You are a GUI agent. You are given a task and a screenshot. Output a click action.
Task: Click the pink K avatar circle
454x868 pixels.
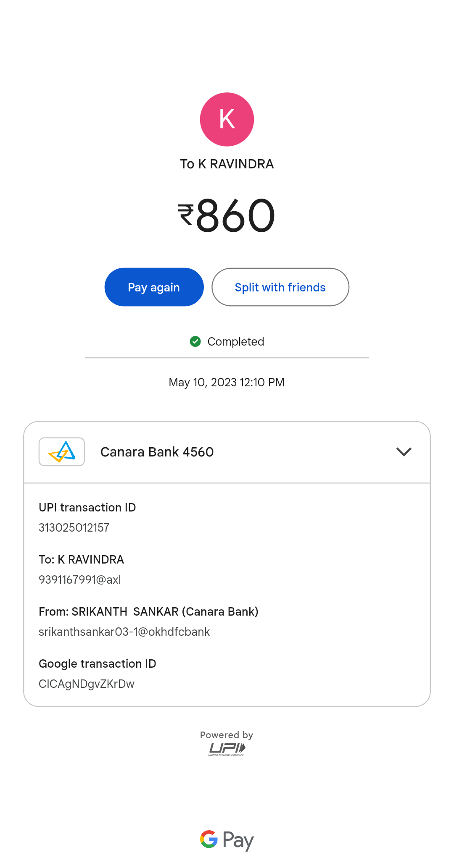(227, 119)
